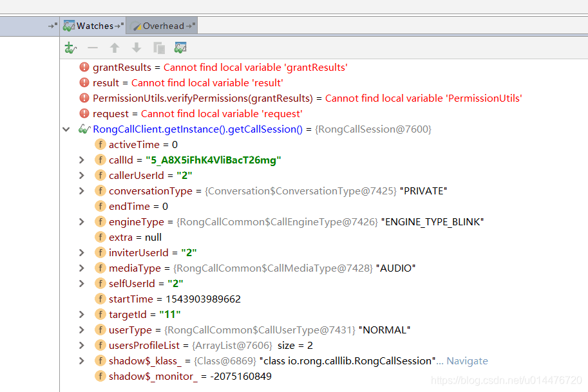The height and width of the screenshot is (392, 588).
Task: Collapse the RongCallClient.getInstance().getCallSession() watch
Action: coord(66,129)
